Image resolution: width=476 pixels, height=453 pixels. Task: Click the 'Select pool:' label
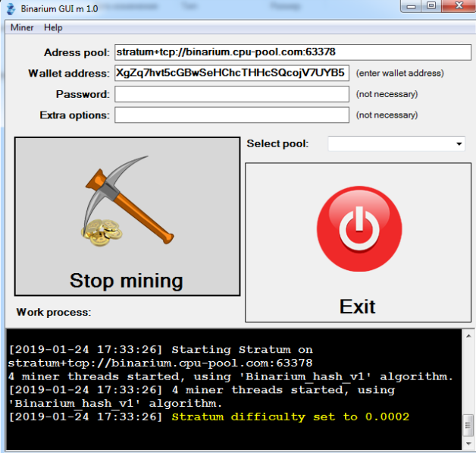pos(277,143)
